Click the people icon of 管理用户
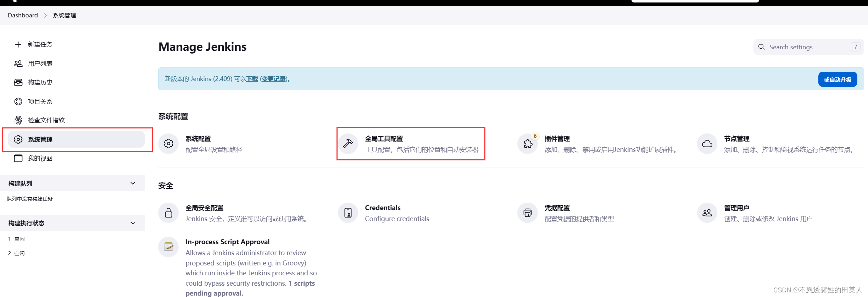 coord(707,213)
